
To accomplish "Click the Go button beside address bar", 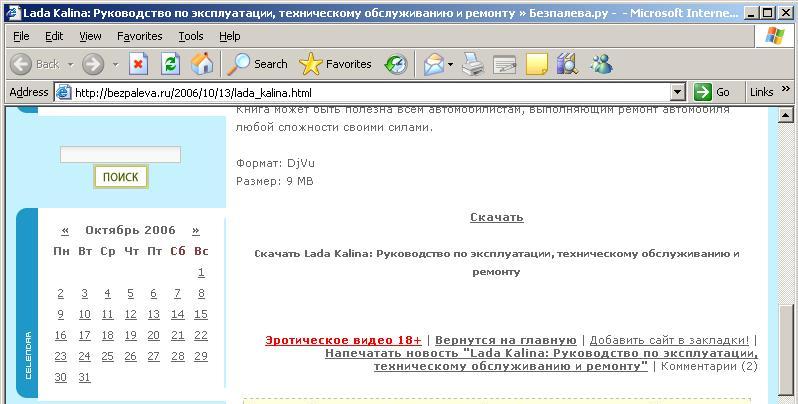I will [x=713, y=92].
